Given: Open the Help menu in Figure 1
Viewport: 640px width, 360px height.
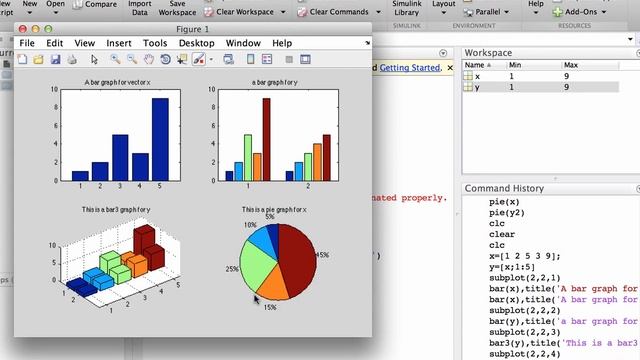Looking at the screenshot, I should point(282,43).
